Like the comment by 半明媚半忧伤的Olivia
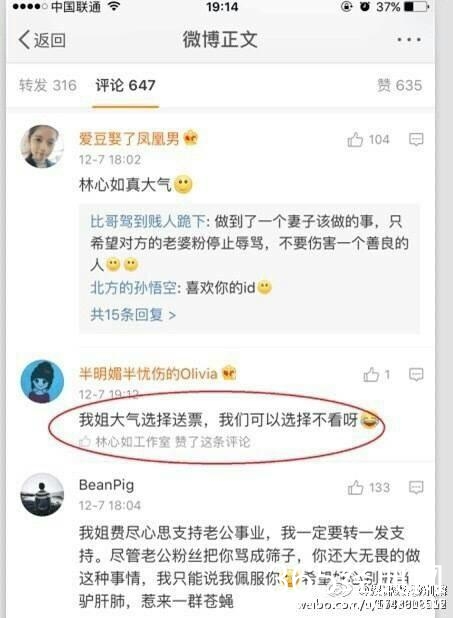Screen dimensions: 453x618 point(377,375)
